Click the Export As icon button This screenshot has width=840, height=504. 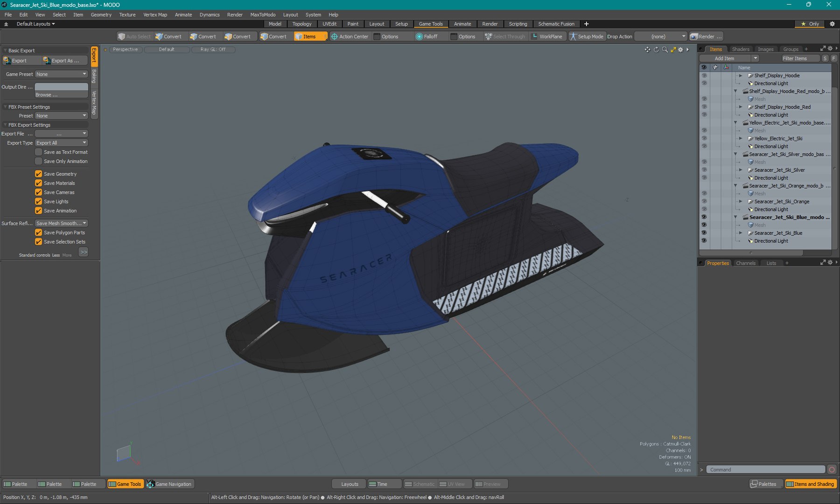(47, 61)
